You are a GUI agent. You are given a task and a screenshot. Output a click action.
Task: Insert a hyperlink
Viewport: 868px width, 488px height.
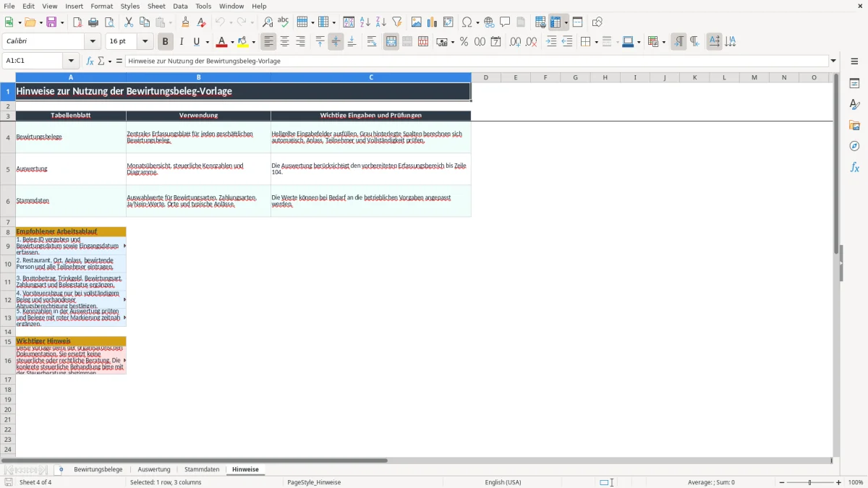coord(490,22)
